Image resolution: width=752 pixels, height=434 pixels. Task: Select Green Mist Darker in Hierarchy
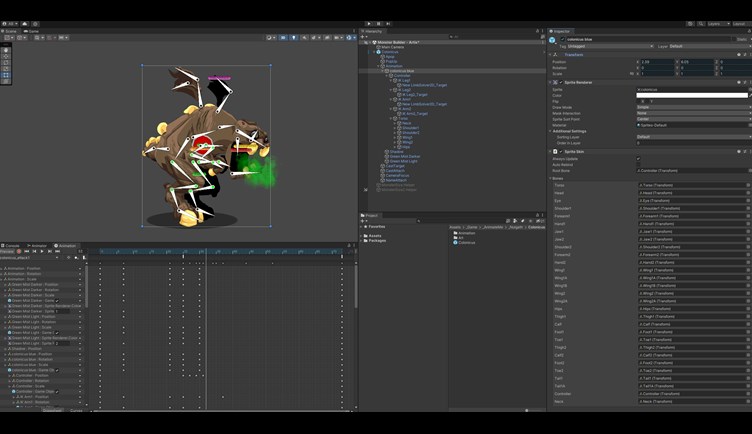tap(405, 156)
